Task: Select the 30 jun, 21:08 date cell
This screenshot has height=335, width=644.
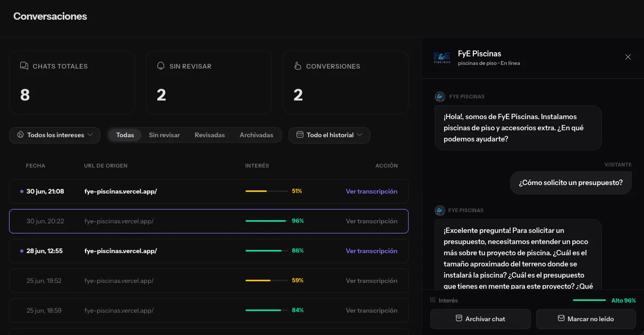Action: tap(45, 191)
